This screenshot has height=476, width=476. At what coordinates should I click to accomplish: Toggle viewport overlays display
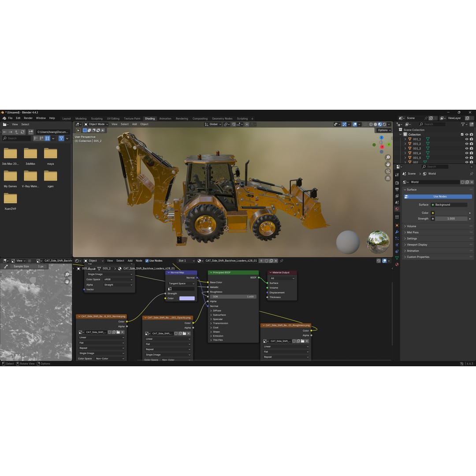[x=355, y=124]
